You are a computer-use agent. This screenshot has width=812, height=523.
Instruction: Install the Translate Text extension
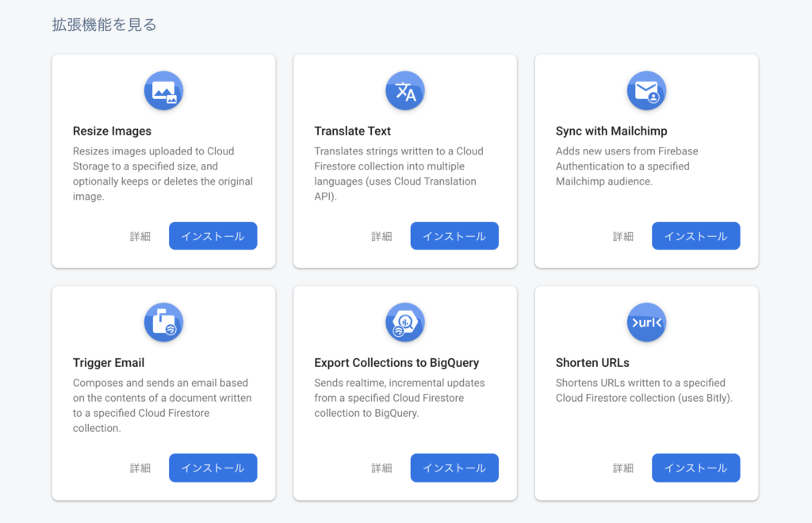(454, 236)
